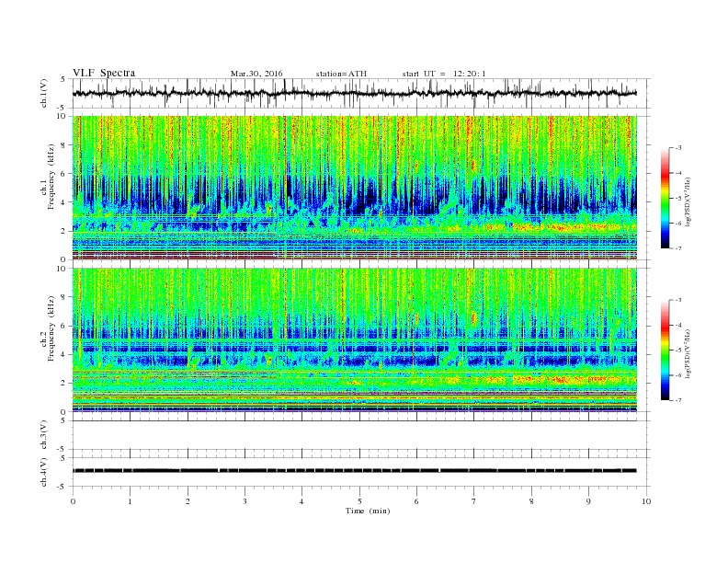Click the "ch.4(V)" axis label
The width and height of the screenshot is (728, 563).
(44, 472)
